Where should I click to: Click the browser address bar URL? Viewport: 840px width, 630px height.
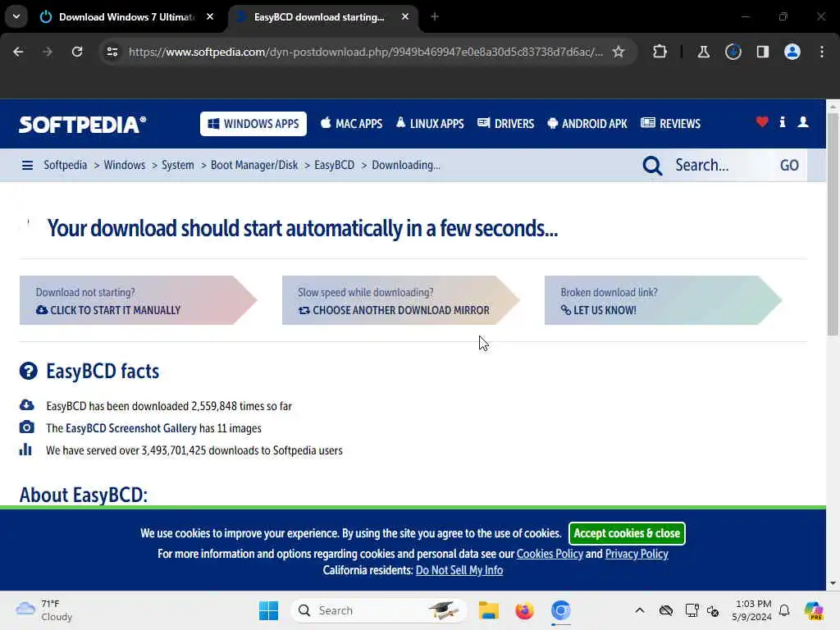coord(365,52)
